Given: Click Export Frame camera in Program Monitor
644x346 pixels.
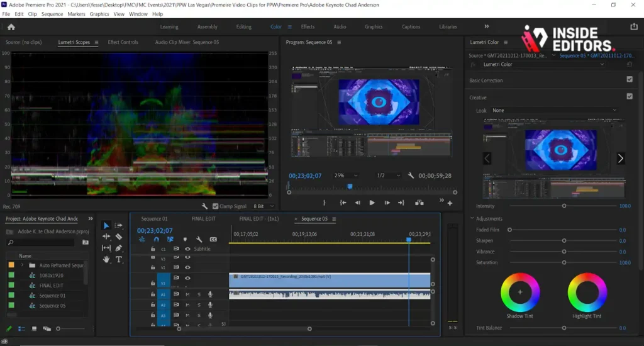Looking at the screenshot, I should [x=419, y=203].
